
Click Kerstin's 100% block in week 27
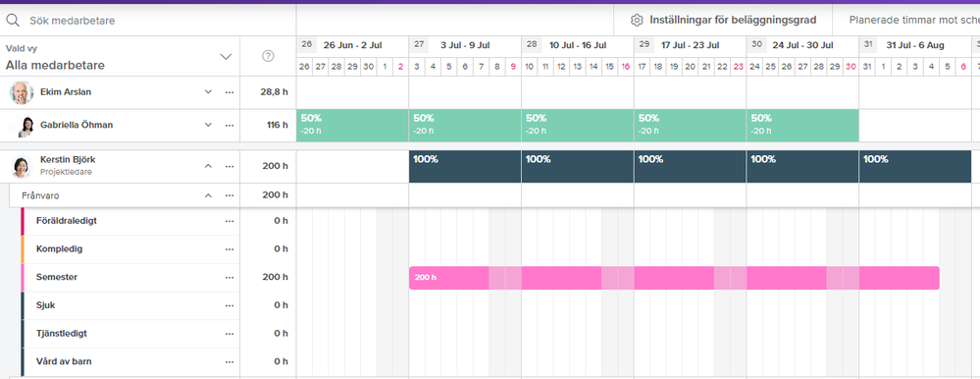click(465, 167)
